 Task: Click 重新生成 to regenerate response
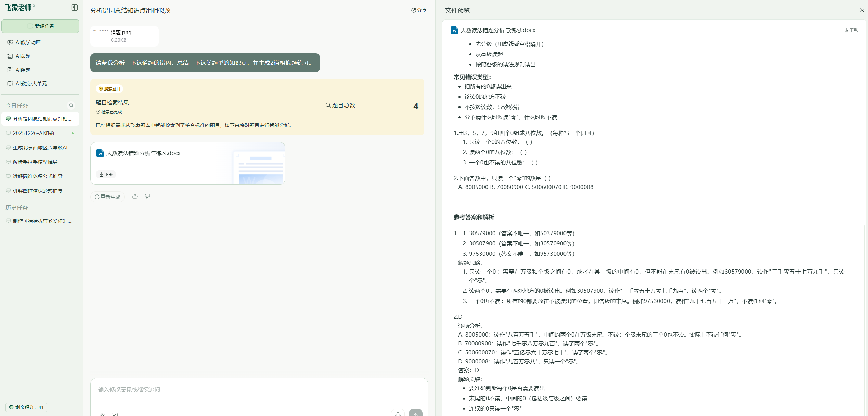pyautogui.click(x=107, y=197)
